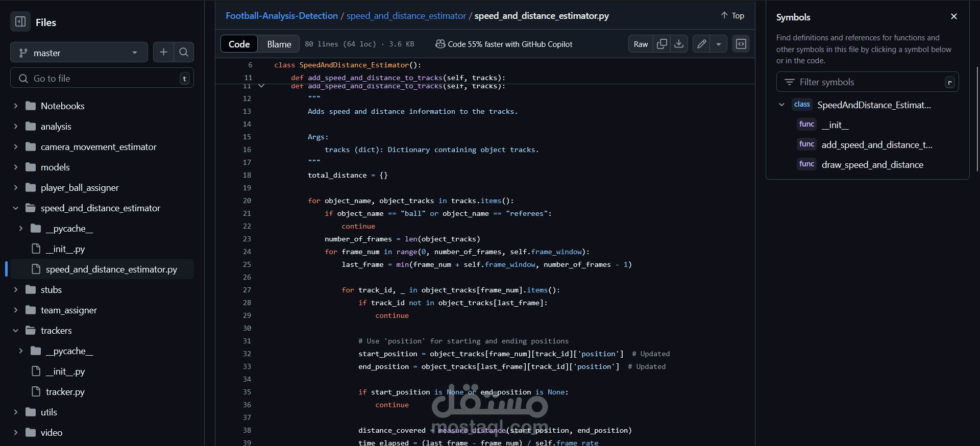Switch to the Blame tab

click(x=279, y=44)
